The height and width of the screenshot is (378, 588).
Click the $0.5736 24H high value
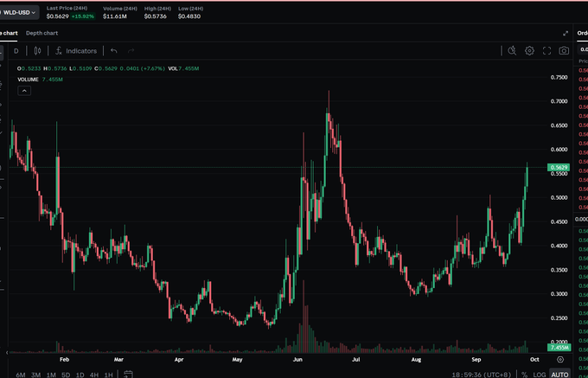(156, 16)
